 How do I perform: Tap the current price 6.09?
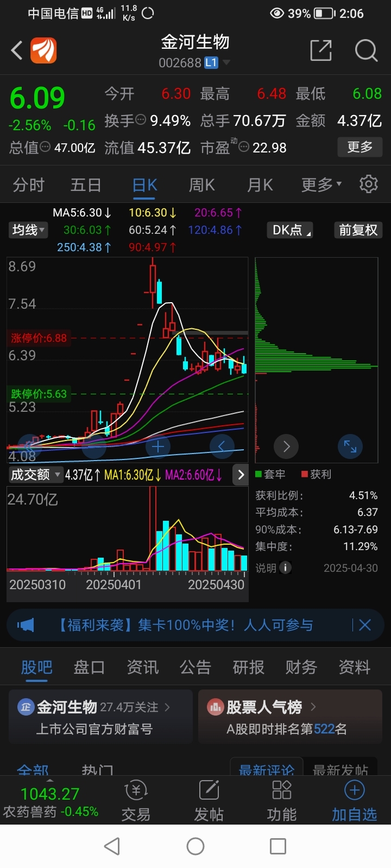tap(37, 98)
